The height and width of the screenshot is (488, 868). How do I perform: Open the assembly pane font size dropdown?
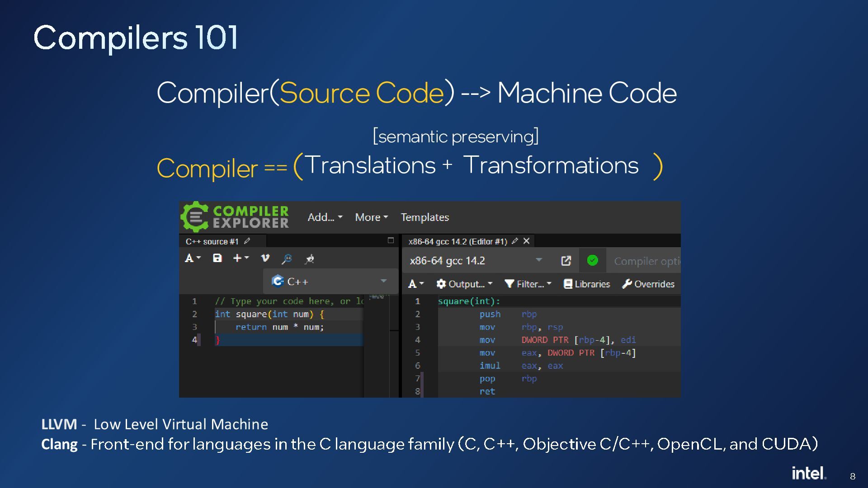(416, 284)
